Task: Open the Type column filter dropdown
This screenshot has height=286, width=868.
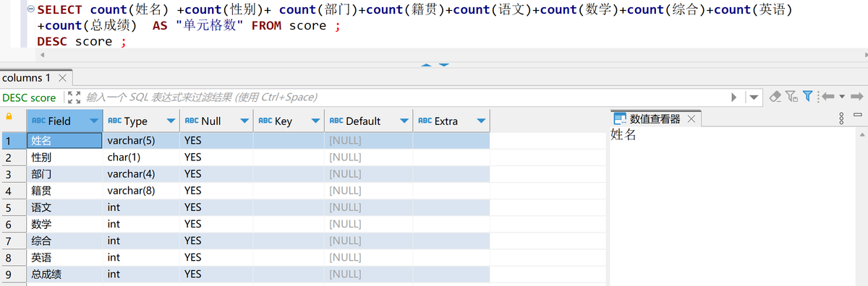Action: [x=171, y=121]
